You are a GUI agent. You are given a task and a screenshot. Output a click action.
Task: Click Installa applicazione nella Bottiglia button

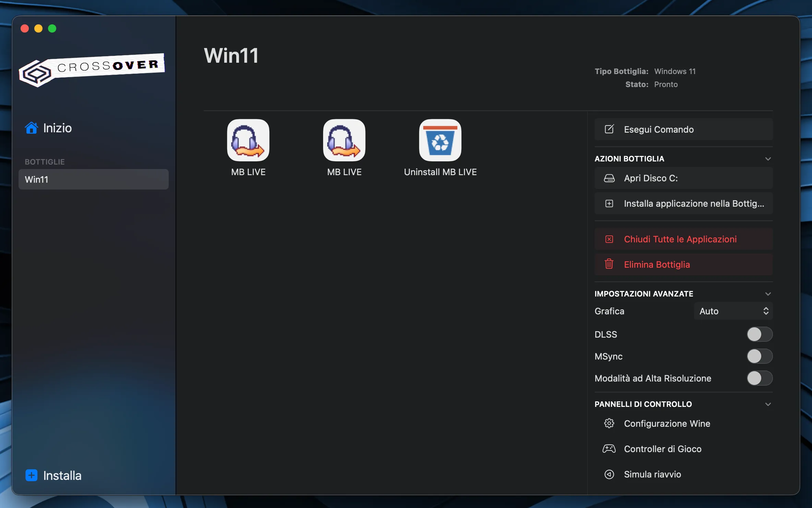pyautogui.click(x=684, y=204)
